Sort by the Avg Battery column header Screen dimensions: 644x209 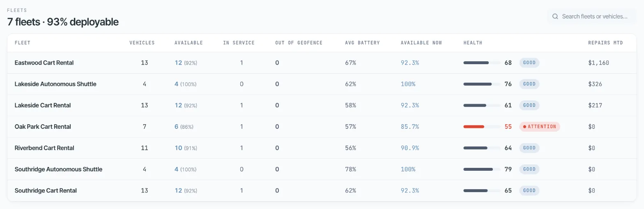click(362, 43)
